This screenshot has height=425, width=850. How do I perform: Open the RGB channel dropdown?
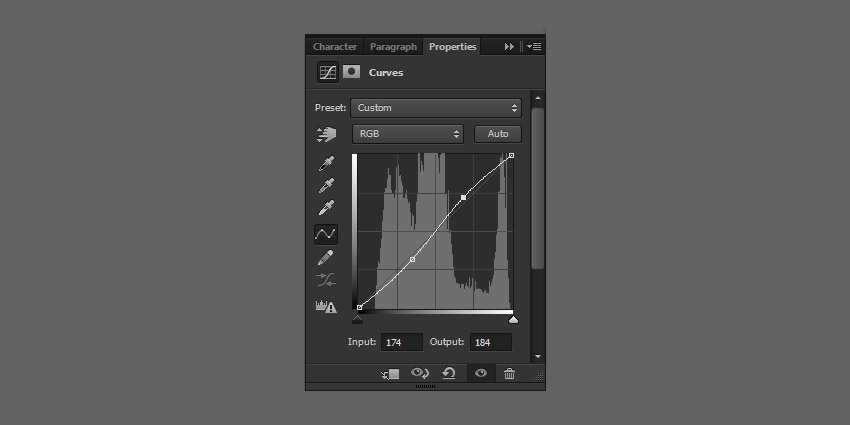tap(408, 134)
